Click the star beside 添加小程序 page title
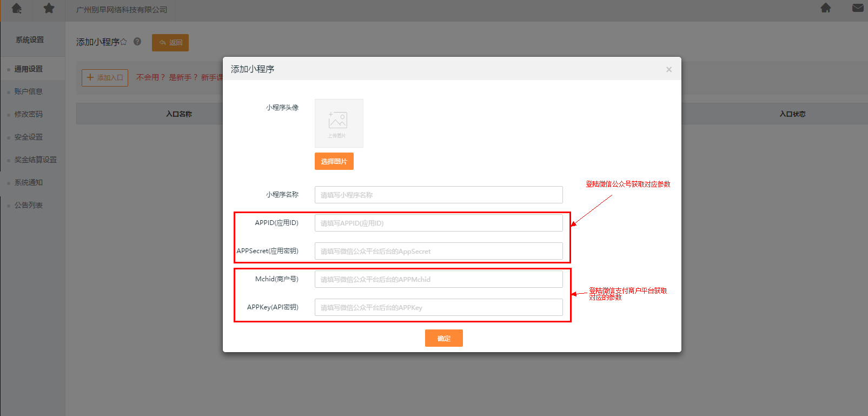Viewport: 868px width, 416px height. (x=124, y=42)
